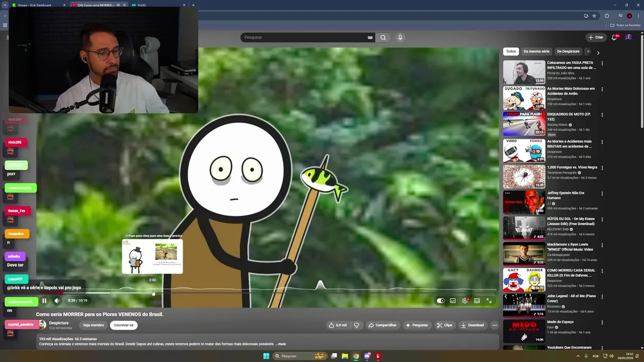Start voice search with microphone icon
The width and height of the screenshot is (644, 362).
[x=400, y=37]
